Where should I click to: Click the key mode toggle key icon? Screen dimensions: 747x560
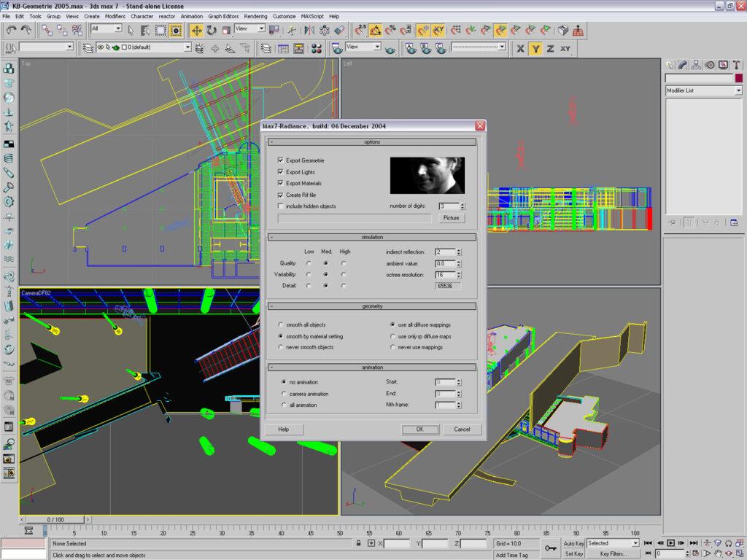click(551, 547)
